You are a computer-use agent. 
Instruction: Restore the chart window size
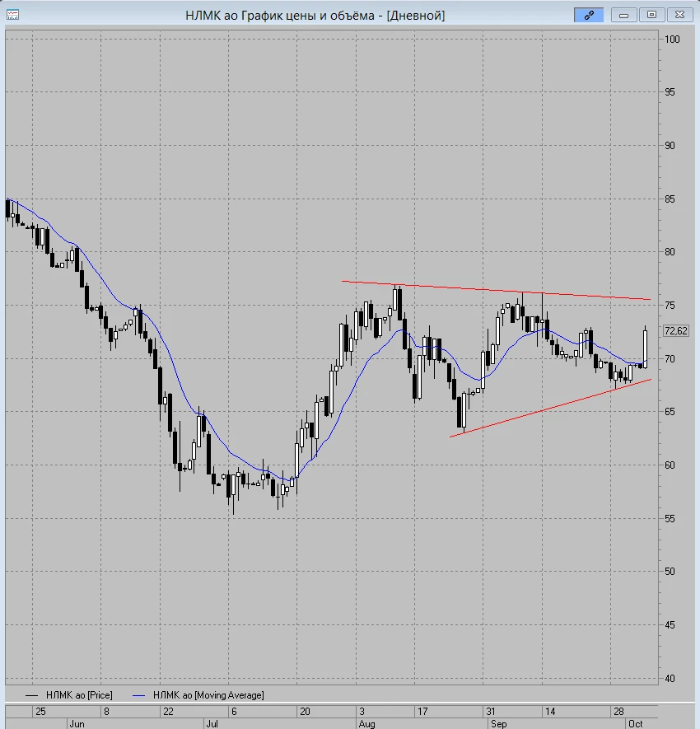coord(651,15)
